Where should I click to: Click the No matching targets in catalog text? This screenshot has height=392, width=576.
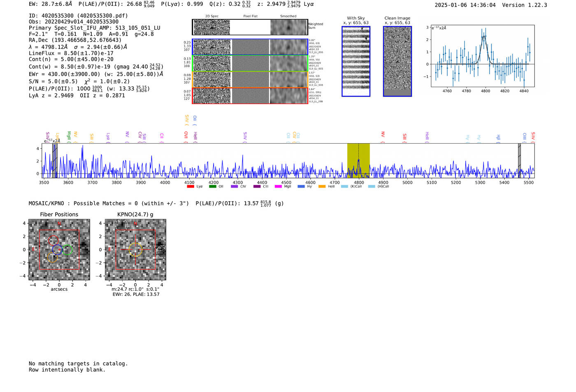click(78, 364)
